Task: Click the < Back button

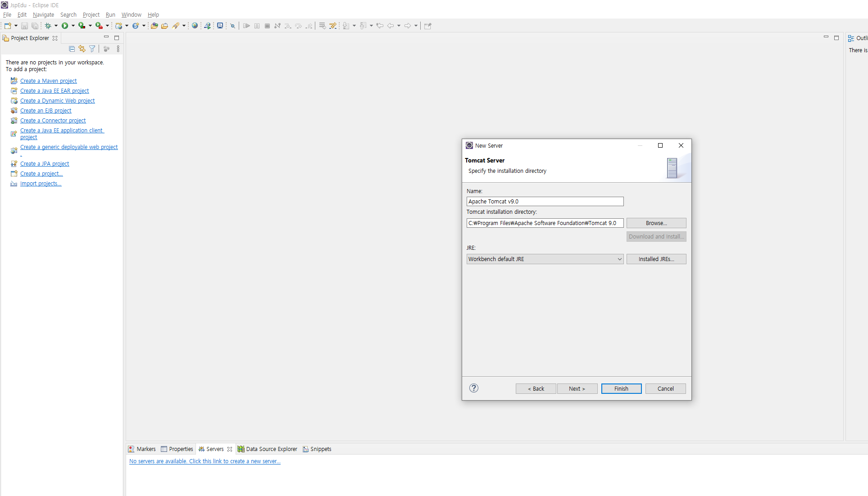Action: 536,388
